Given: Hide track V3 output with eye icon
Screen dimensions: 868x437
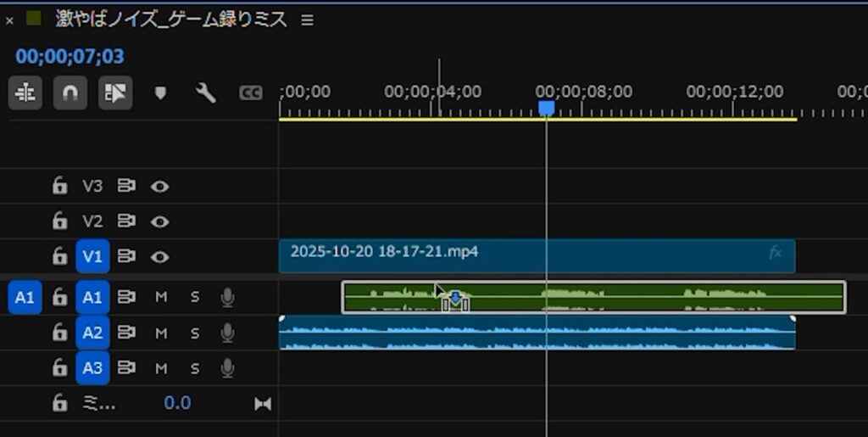Looking at the screenshot, I should tap(160, 187).
